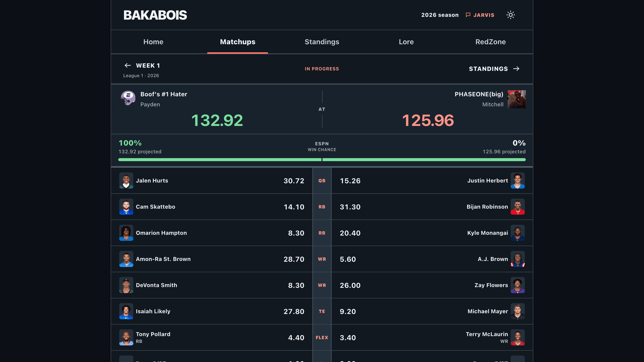Click the BAKABOIS logo
The height and width of the screenshot is (362, 644).
tap(155, 15)
